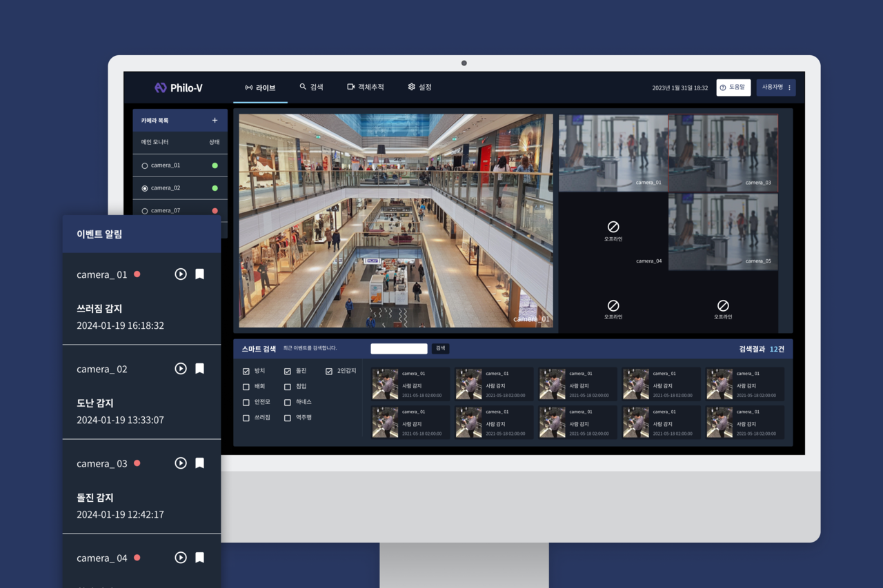Click the Philo-V logo

pos(178,88)
